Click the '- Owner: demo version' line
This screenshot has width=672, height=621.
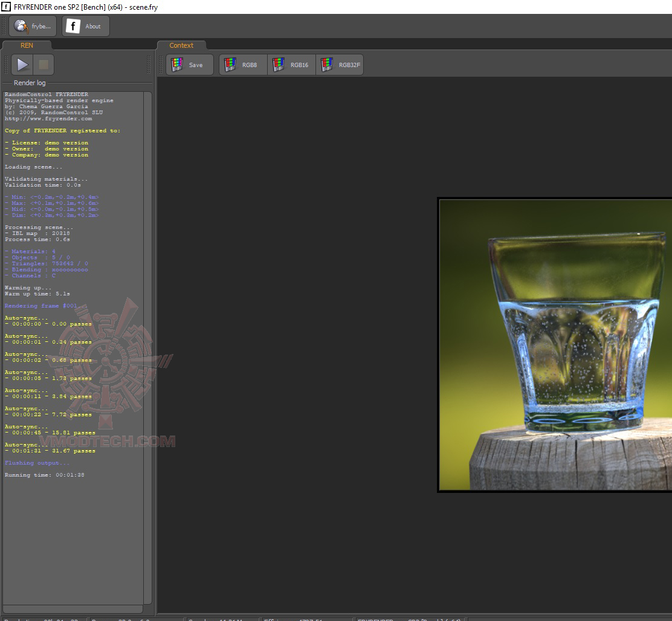pyautogui.click(x=47, y=149)
